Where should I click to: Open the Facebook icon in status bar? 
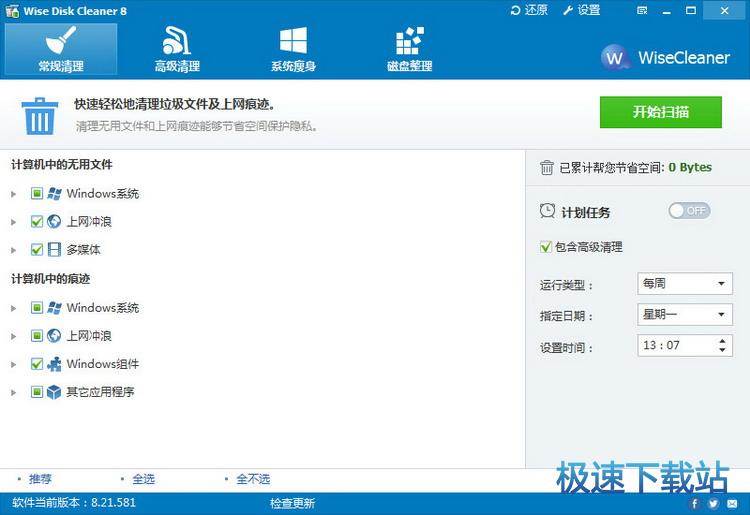pyautogui.click(x=695, y=504)
